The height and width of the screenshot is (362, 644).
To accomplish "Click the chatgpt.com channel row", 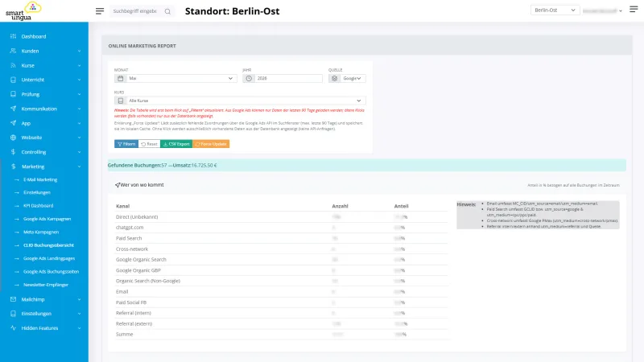I will tap(281, 228).
